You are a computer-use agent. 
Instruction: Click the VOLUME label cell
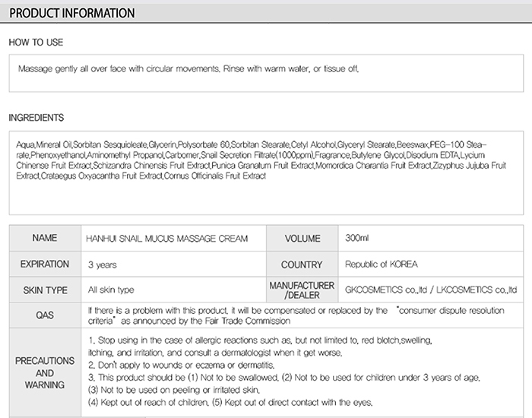pos(302,239)
